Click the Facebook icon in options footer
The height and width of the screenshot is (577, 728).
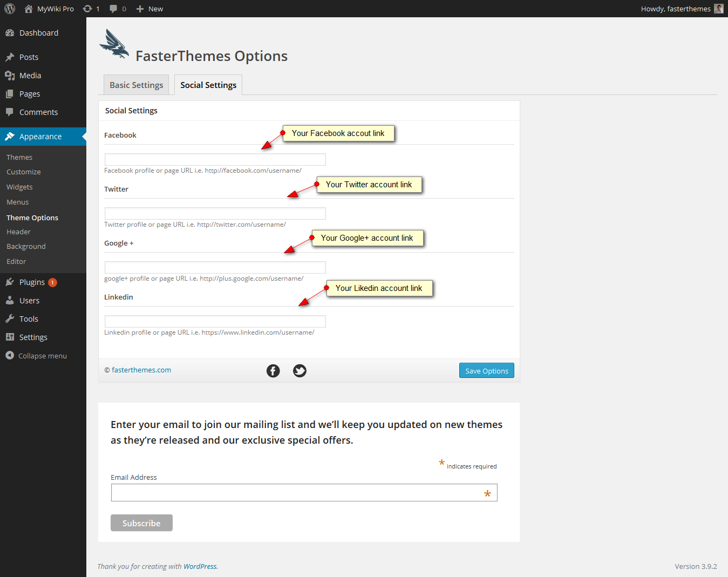click(x=273, y=371)
